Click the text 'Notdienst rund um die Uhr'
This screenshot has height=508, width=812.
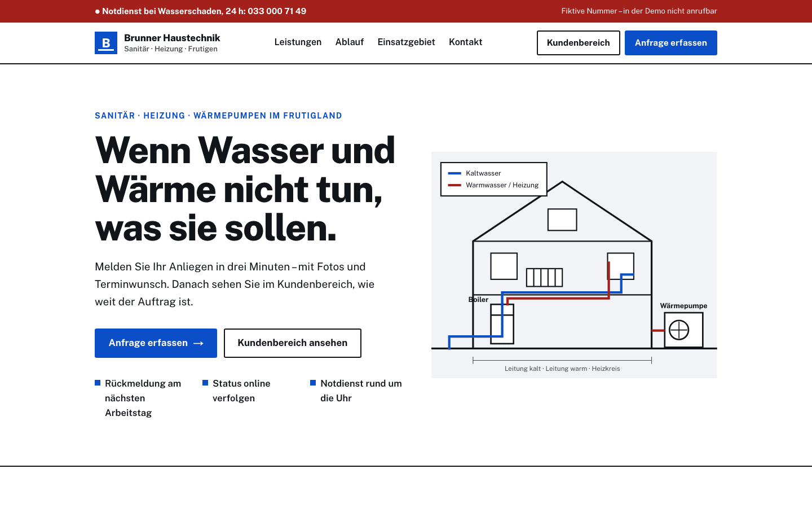point(361,391)
